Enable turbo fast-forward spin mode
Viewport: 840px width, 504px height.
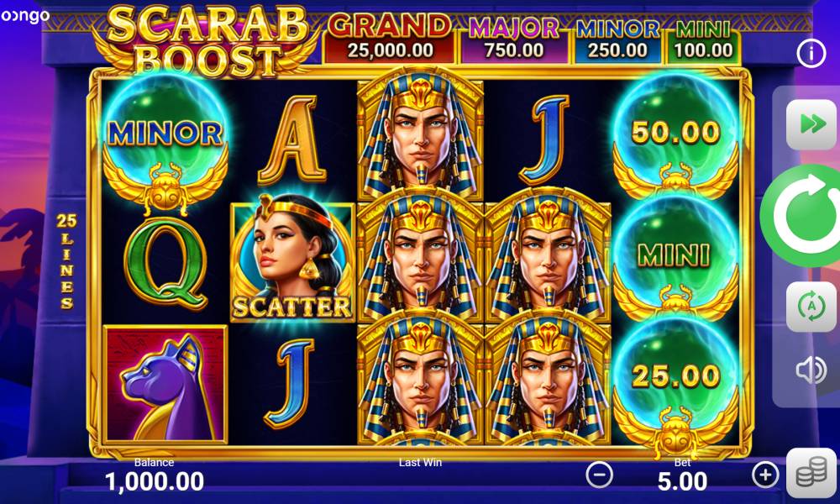[x=811, y=124]
